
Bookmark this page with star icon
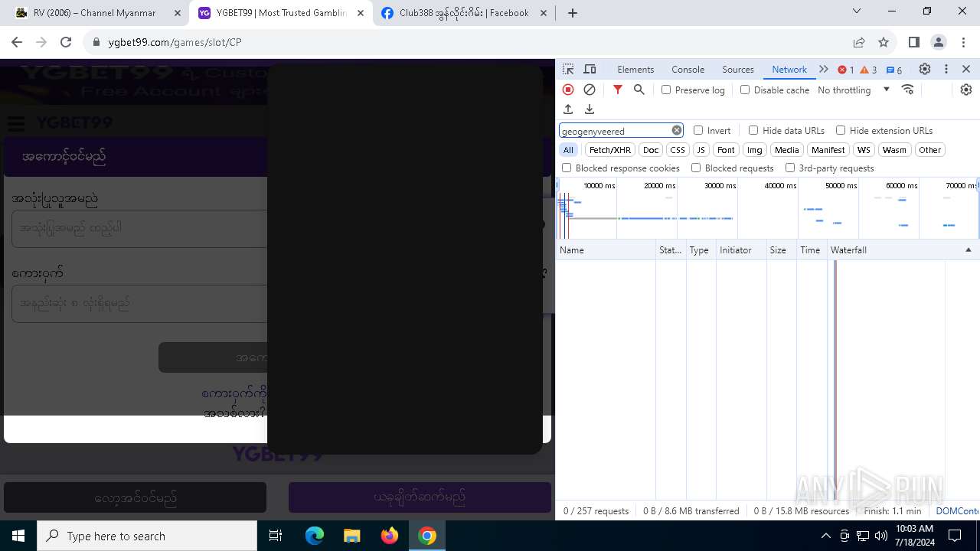coord(884,42)
